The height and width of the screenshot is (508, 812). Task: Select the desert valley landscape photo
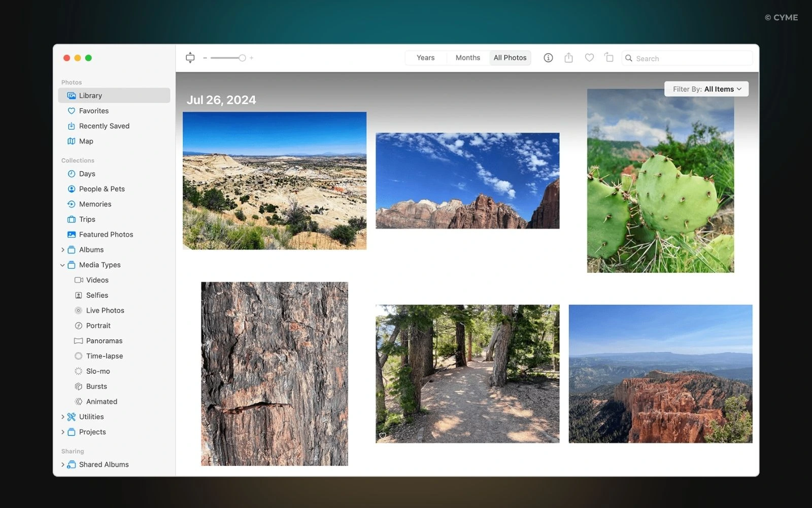[275, 181]
